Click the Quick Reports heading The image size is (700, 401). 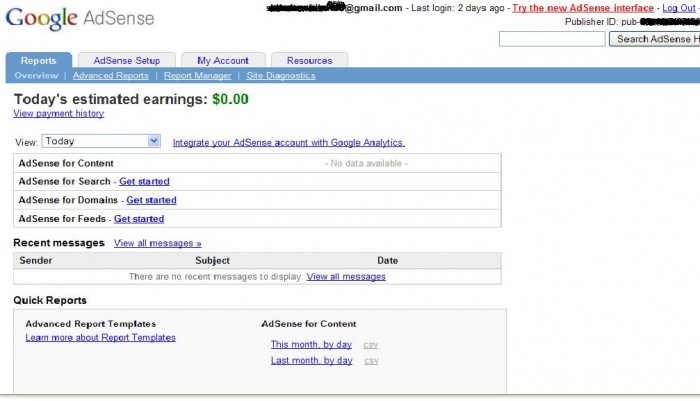[x=50, y=300]
